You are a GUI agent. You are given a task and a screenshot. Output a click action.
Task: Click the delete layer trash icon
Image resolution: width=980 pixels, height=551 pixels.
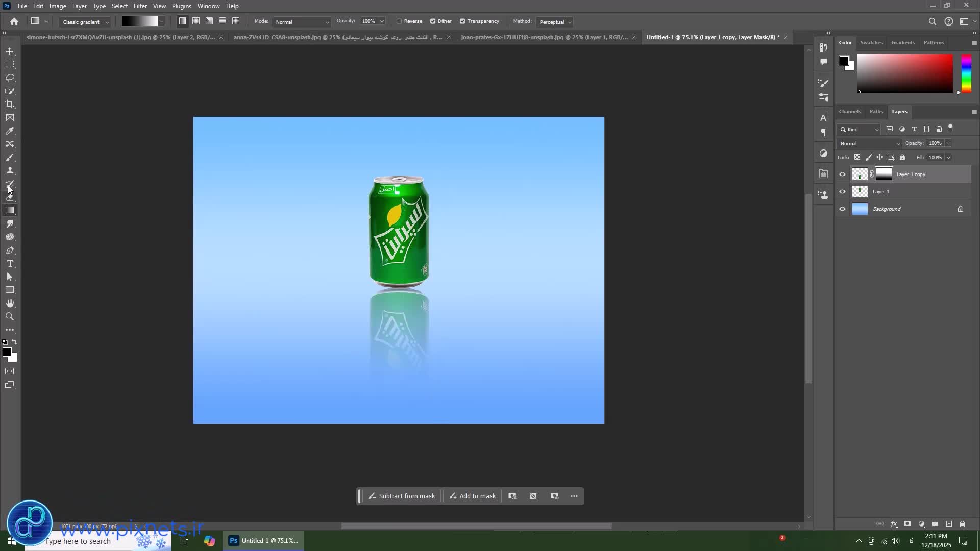(x=962, y=524)
